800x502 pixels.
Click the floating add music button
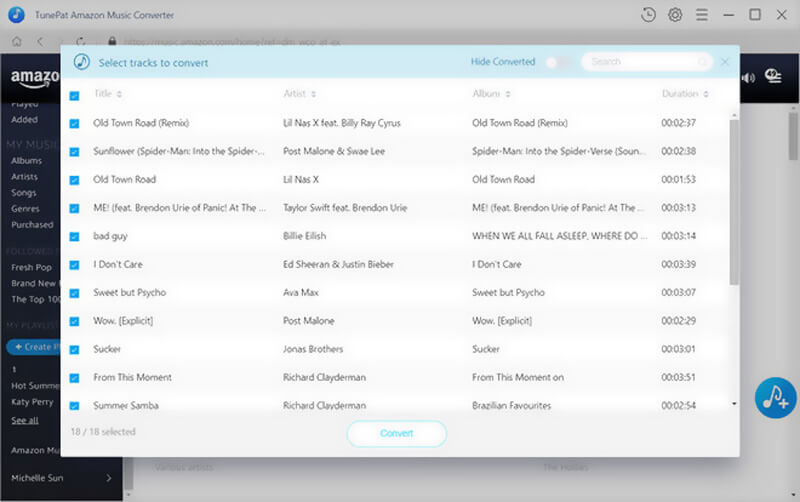click(775, 397)
